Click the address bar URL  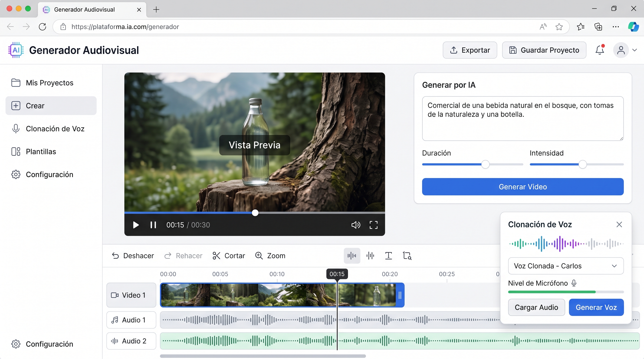[x=125, y=27]
